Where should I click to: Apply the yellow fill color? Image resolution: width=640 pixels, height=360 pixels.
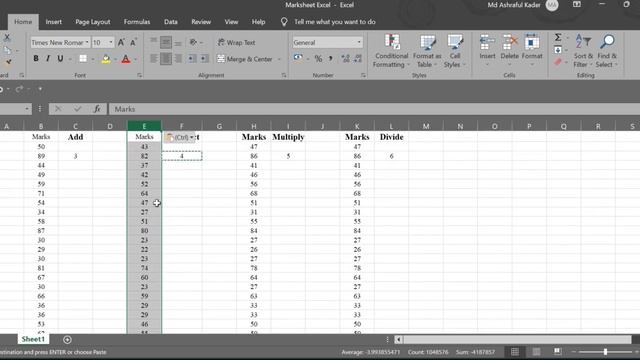tap(106, 59)
